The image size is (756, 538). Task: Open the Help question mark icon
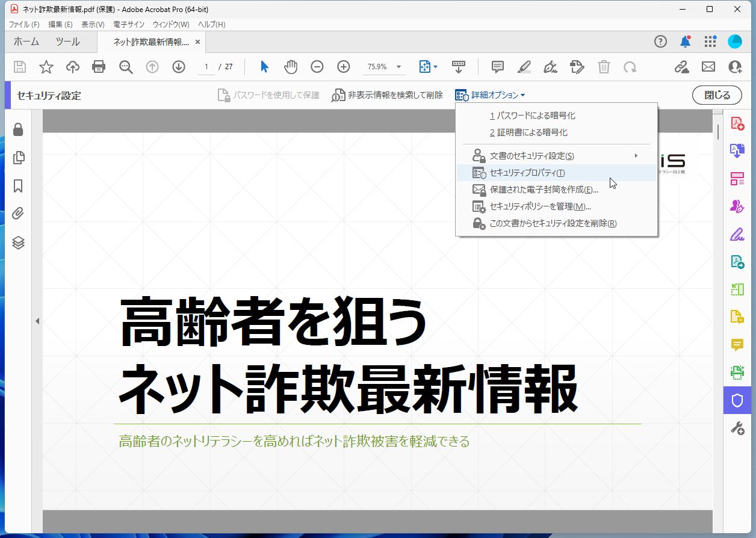660,42
